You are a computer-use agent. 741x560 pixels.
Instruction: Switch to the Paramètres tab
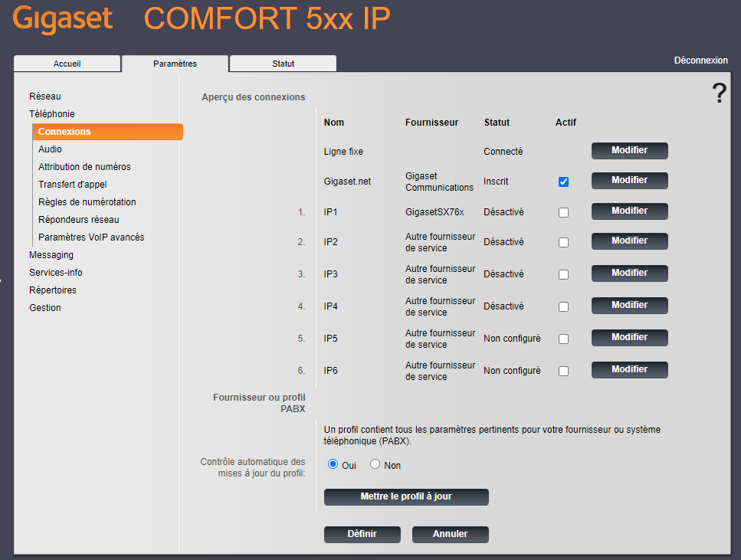click(175, 64)
